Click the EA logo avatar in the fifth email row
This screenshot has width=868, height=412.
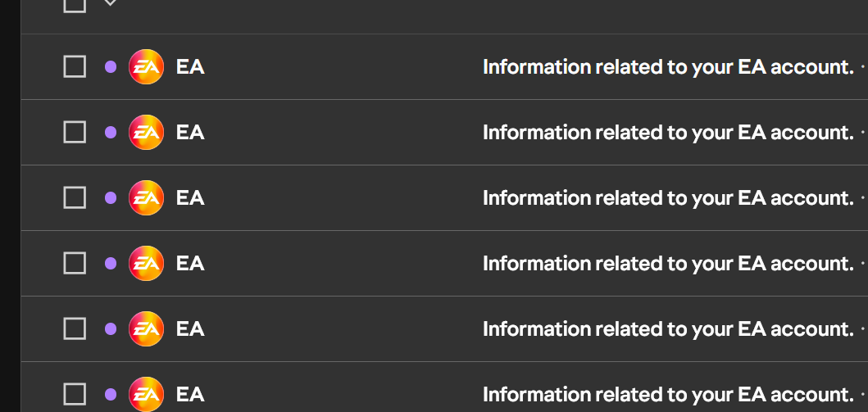[146, 329]
